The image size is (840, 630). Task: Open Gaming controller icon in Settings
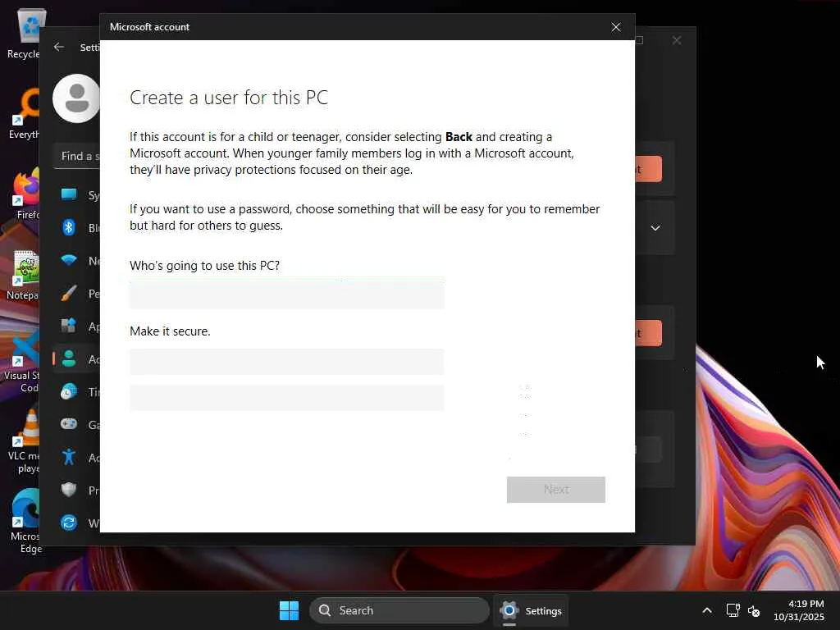[69, 424]
